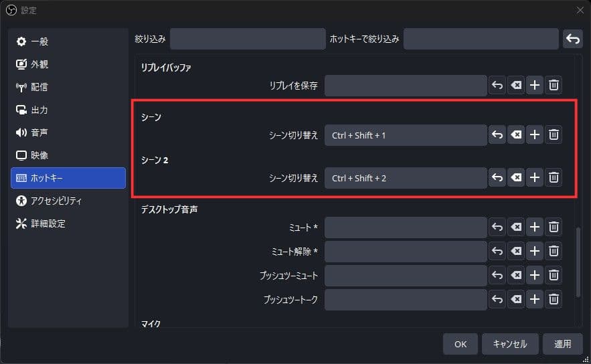Open the 一般 settings category
Viewport: 591px width, 364px height.
point(68,41)
